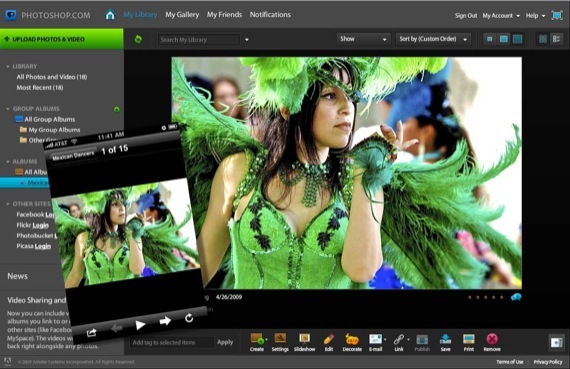
Task: Switch to grid view icon
Action: point(543,39)
